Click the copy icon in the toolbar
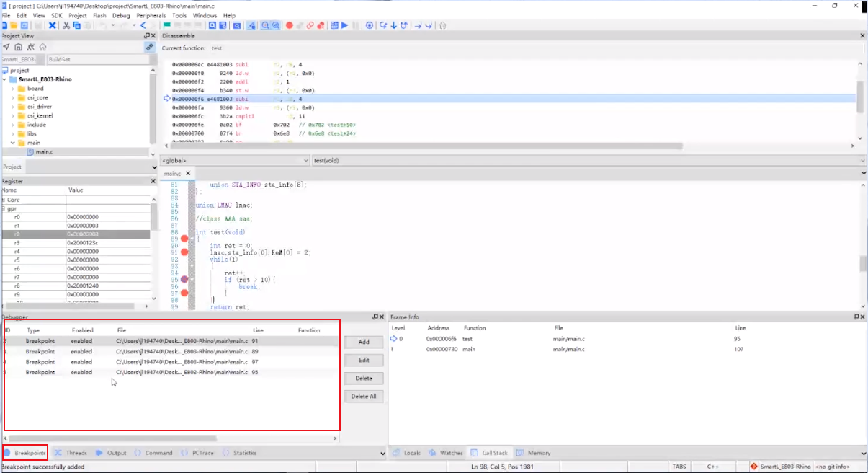Screen dimensions: 868x473 [76, 25]
